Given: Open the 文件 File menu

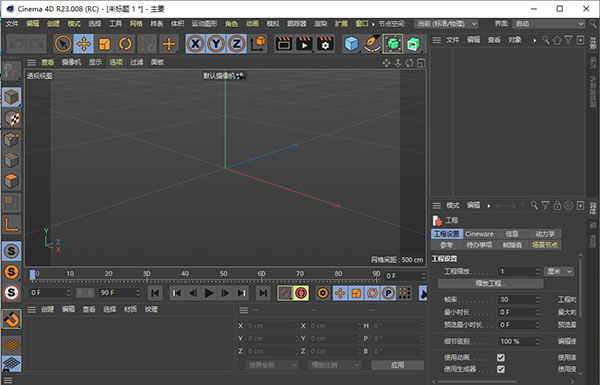Looking at the screenshot, I should tap(12, 24).
